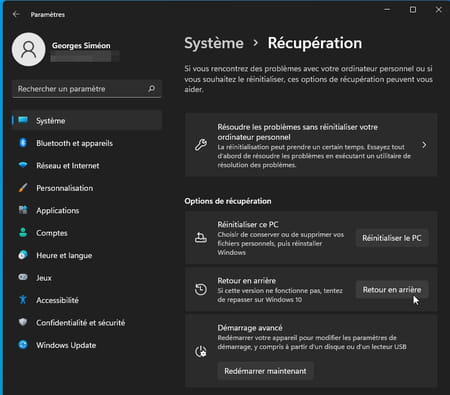The height and width of the screenshot is (395, 450).
Task: Click the Retour en arrière button
Action: click(392, 290)
